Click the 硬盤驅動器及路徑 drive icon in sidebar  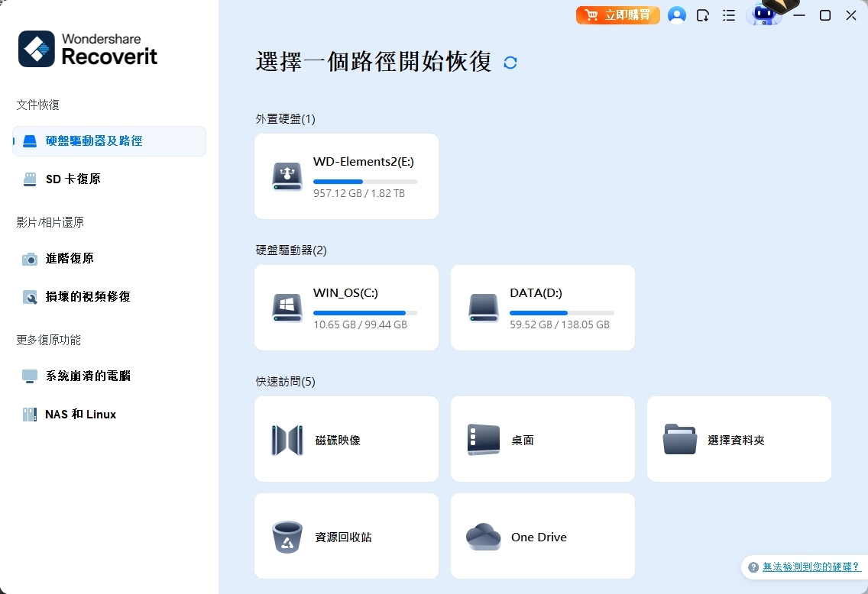(x=30, y=141)
